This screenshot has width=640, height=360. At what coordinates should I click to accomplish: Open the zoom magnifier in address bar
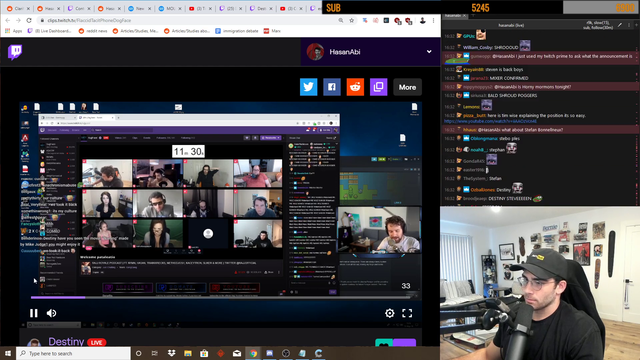[341, 20]
